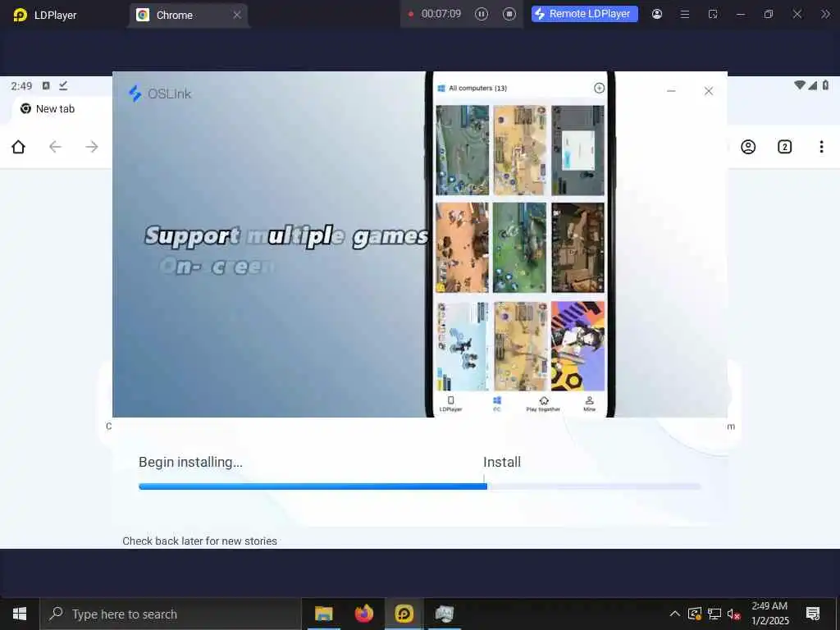Select Mine tab in phone preview

589,404
